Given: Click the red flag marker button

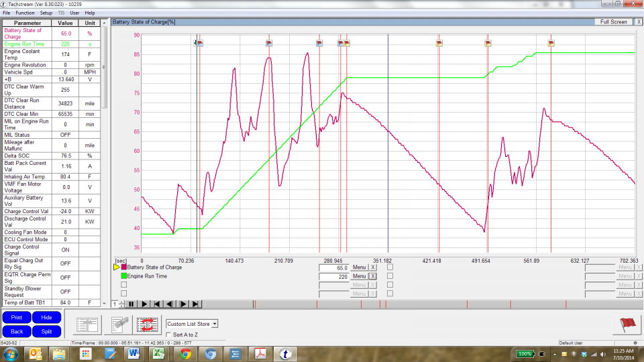Looking at the screenshot, I should 627,324.
